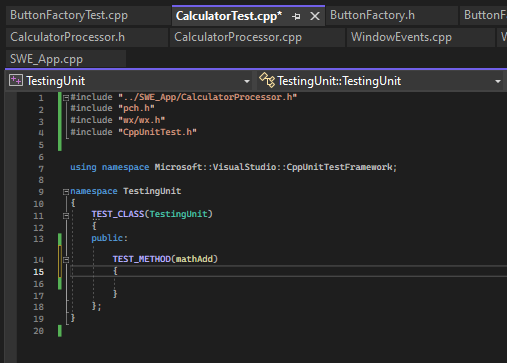Click the "CppUnitTest.h" include string
The image size is (507, 363).
pyautogui.click(x=157, y=132)
